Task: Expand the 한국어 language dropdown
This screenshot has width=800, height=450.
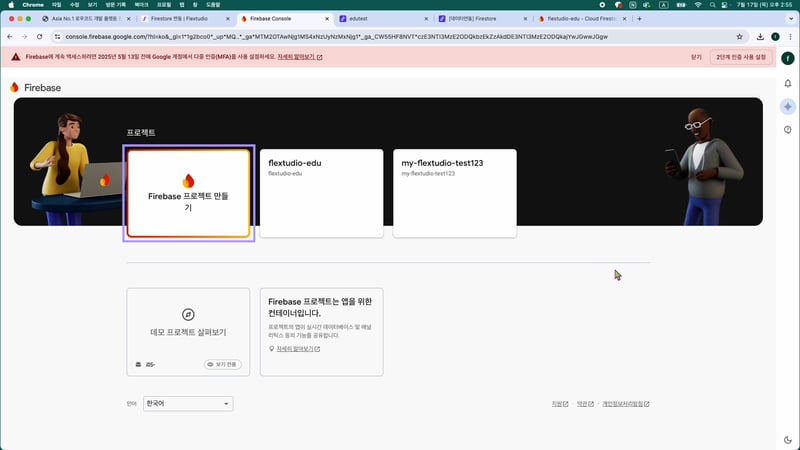Action: (x=188, y=403)
